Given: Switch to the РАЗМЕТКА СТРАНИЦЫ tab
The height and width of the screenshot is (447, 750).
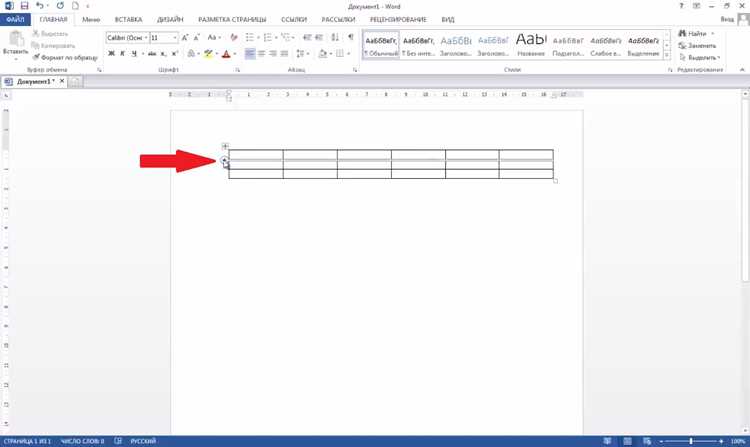Looking at the screenshot, I should tap(232, 20).
